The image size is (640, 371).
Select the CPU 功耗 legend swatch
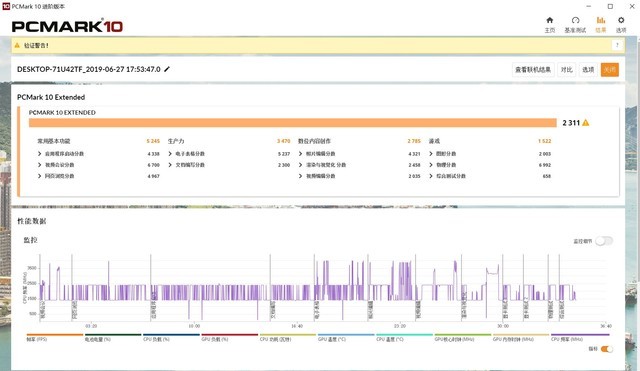tap(288, 335)
